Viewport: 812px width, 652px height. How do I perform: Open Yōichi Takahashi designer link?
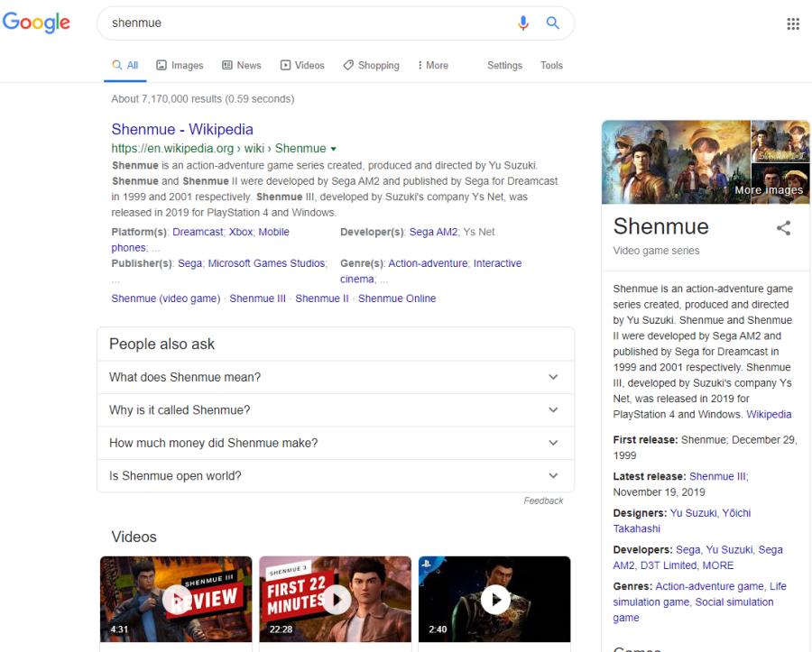pyautogui.click(x=736, y=513)
